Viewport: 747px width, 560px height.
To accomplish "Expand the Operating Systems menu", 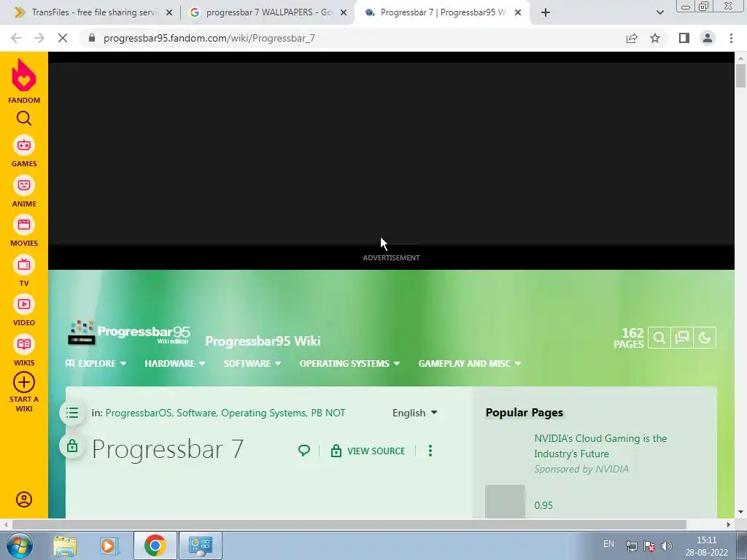I will (x=349, y=363).
